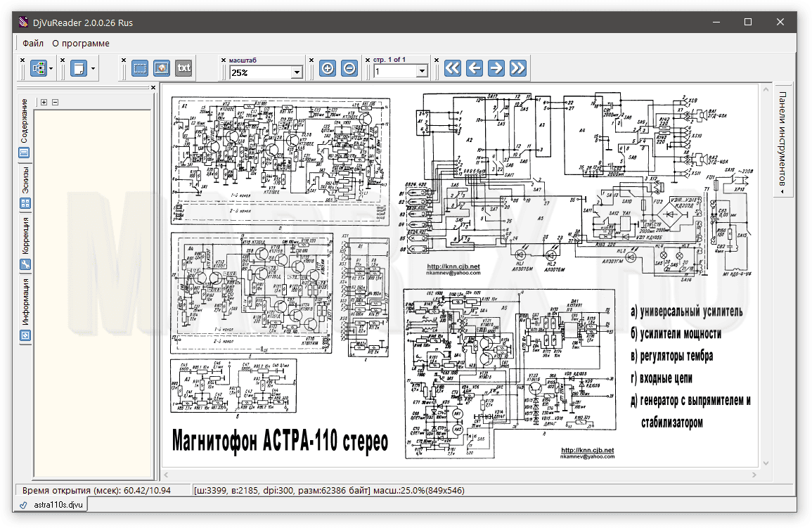
Task: Select the astra110s.djvu document tab
Action: click(x=52, y=505)
